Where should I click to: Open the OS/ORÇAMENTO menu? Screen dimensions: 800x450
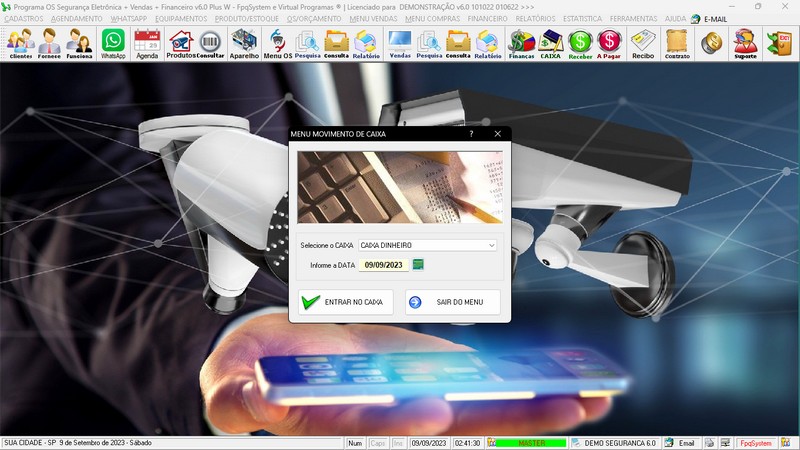click(314, 19)
